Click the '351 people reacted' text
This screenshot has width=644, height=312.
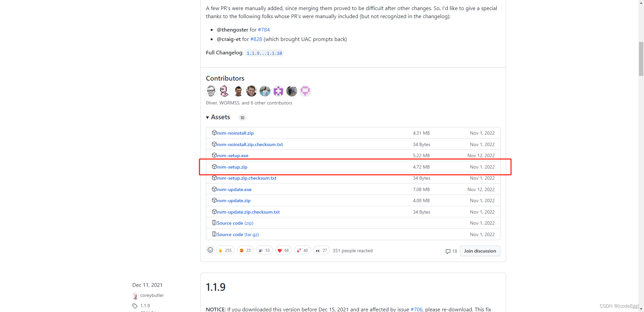click(x=353, y=251)
